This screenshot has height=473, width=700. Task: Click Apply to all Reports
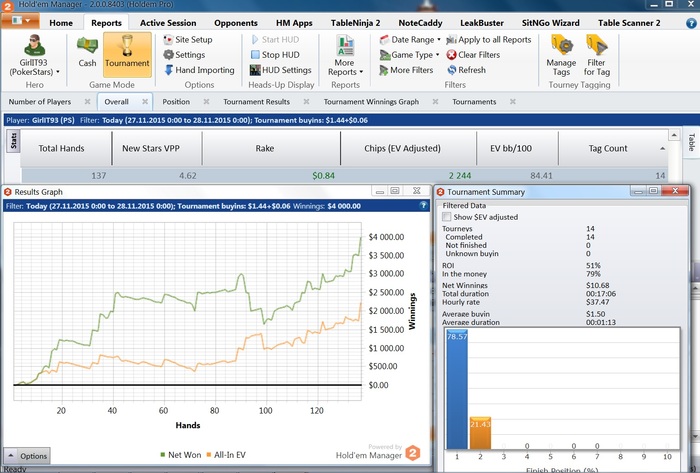coord(489,40)
